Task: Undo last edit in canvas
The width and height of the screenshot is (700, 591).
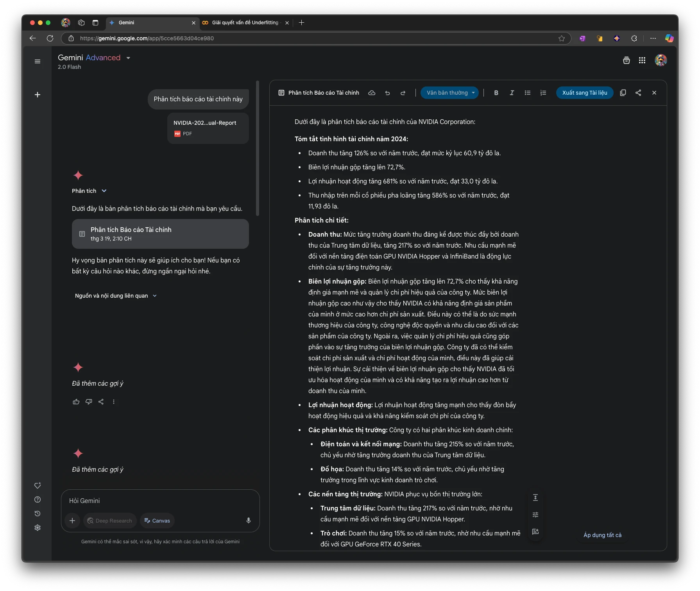Action: pos(387,93)
